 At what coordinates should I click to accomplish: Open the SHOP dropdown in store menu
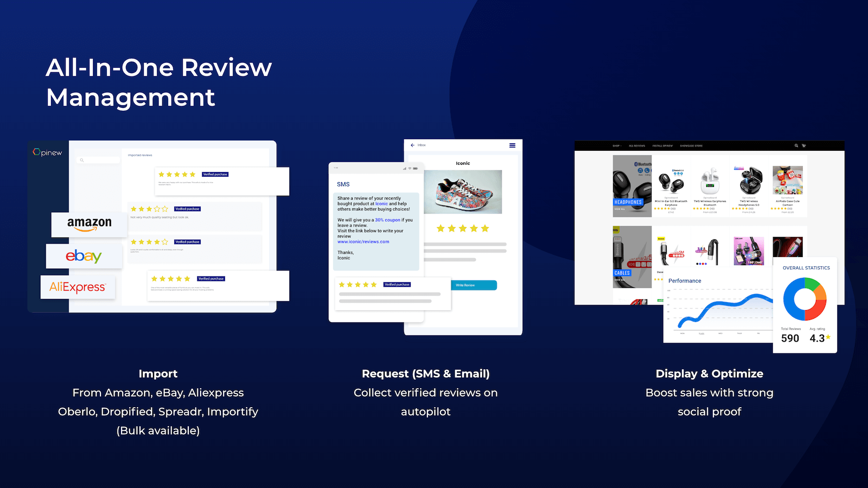coord(617,146)
